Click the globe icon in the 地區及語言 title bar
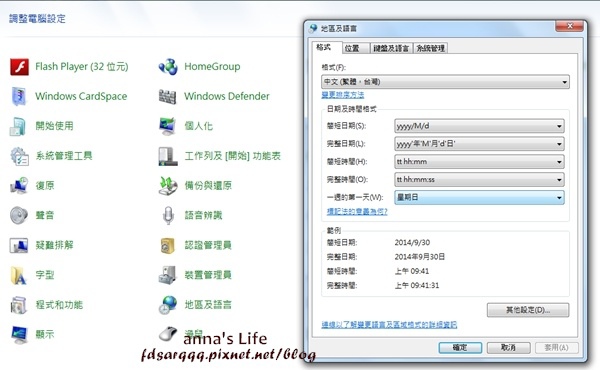The height and width of the screenshot is (370, 600). (x=313, y=28)
